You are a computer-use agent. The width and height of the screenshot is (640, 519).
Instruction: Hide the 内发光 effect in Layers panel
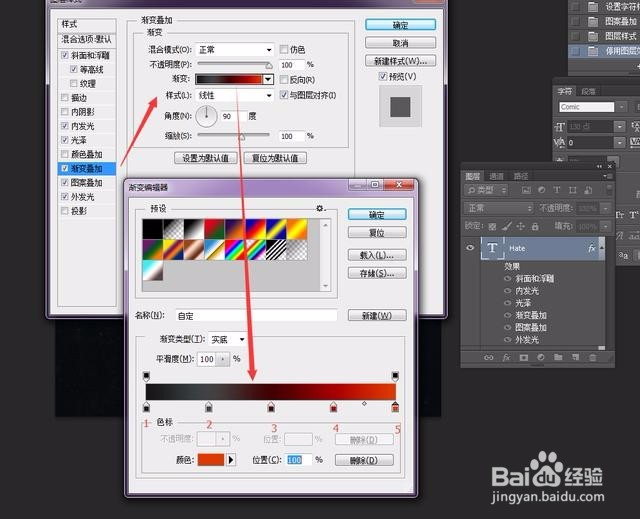pos(507,291)
